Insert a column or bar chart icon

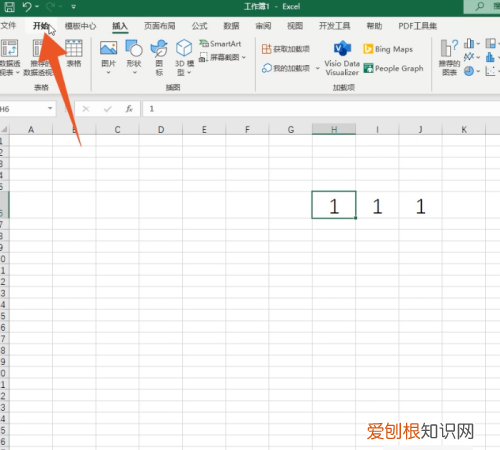469,43
